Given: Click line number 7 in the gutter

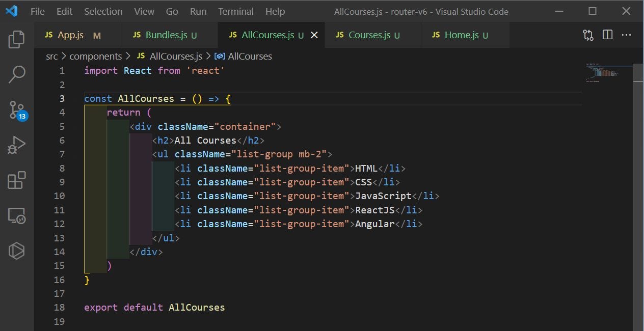Looking at the screenshot, I should point(62,154).
